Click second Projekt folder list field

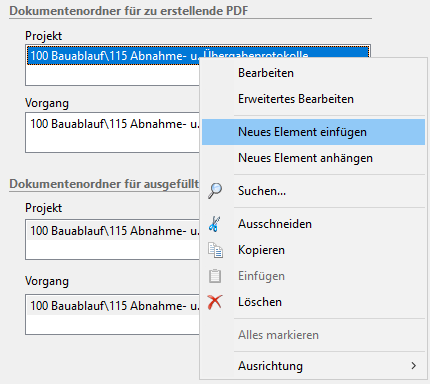point(112,239)
